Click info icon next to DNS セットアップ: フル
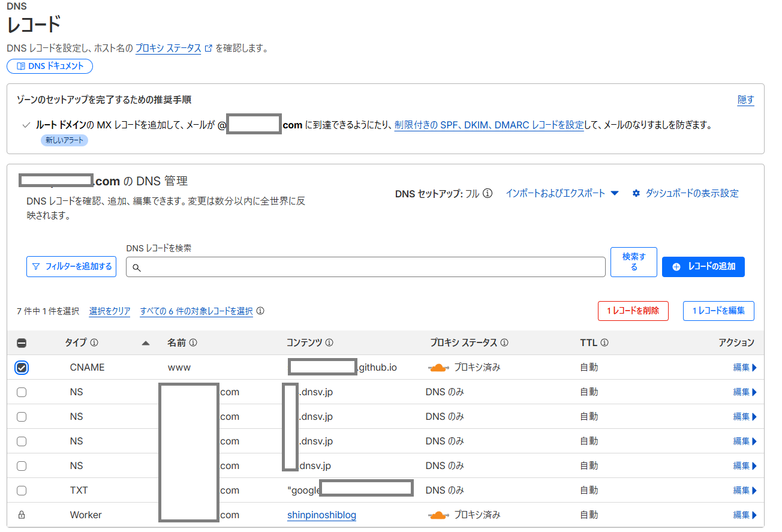The width and height of the screenshot is (782, 532). point(488,193)
